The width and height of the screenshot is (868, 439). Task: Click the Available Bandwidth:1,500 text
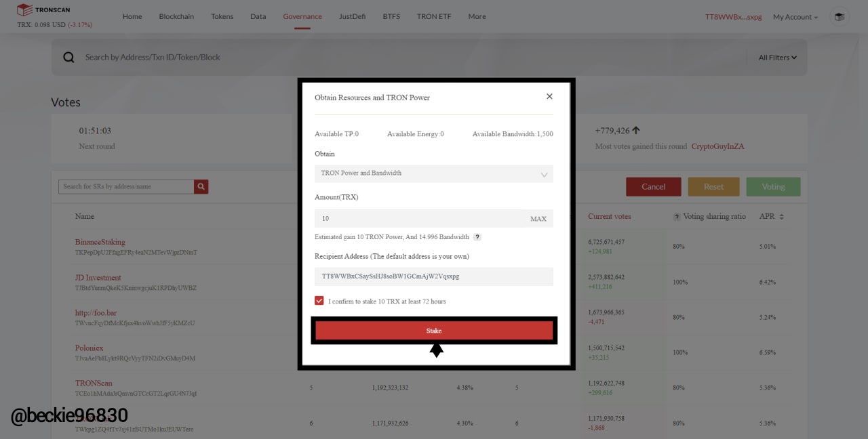coord(513,134)
